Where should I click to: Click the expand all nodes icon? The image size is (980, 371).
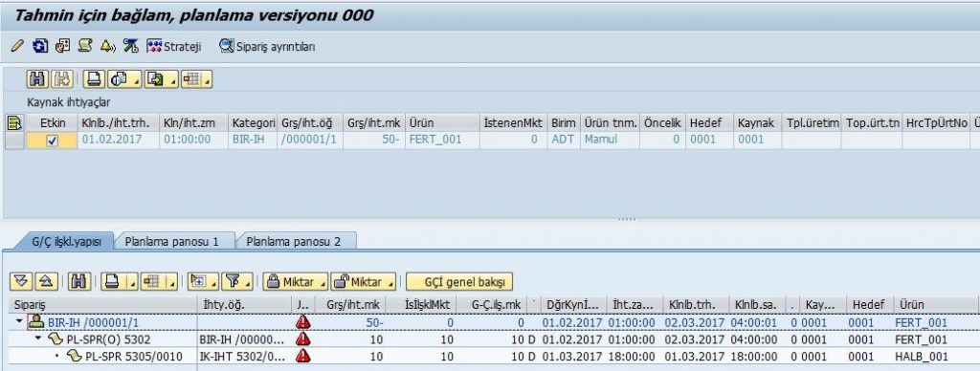[21, 282]
